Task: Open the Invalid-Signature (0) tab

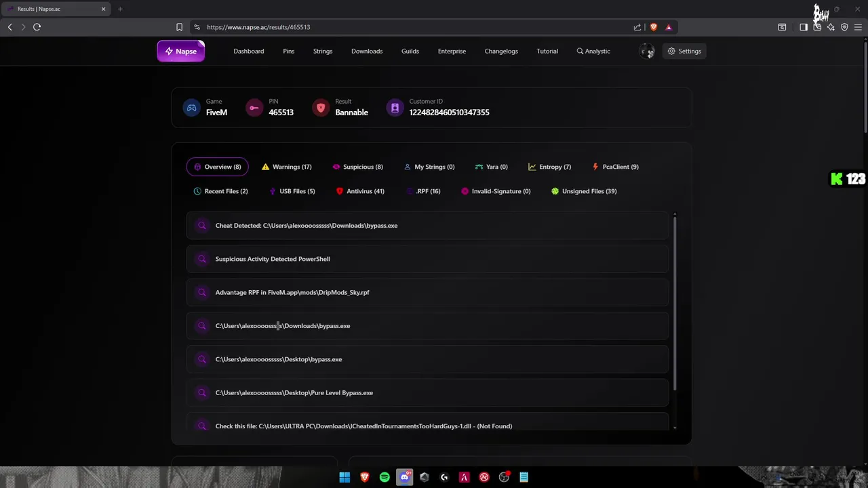Action: [496, 191]
